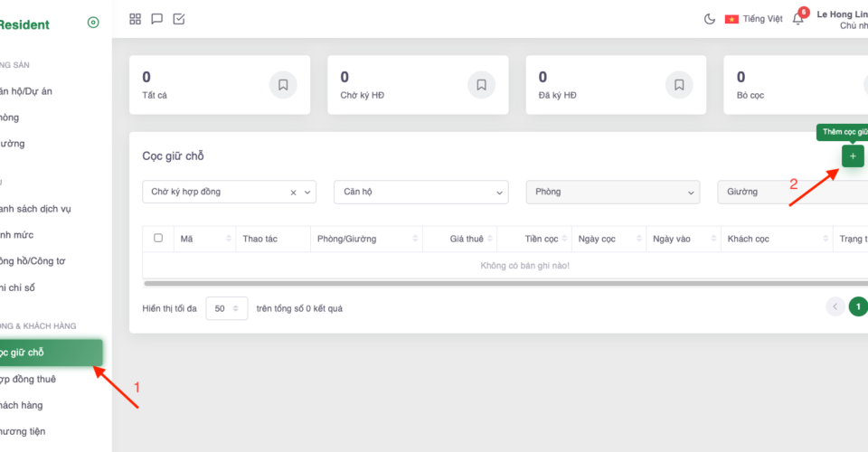Check the select-all table checkbox

pyautogui.click(x=158, y=239)
